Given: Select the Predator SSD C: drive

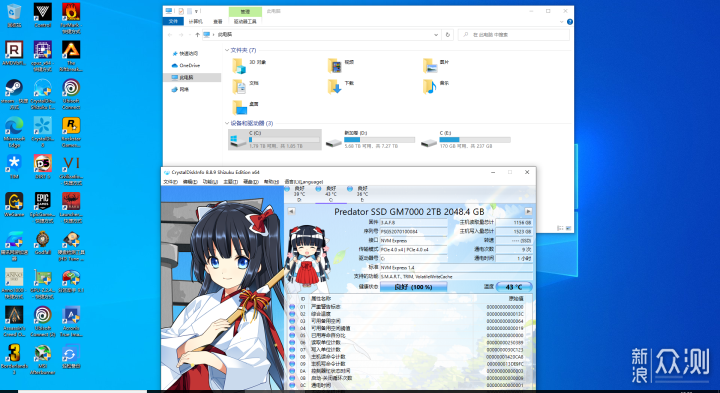Looking at the screenshot, I should pos(275,140).
